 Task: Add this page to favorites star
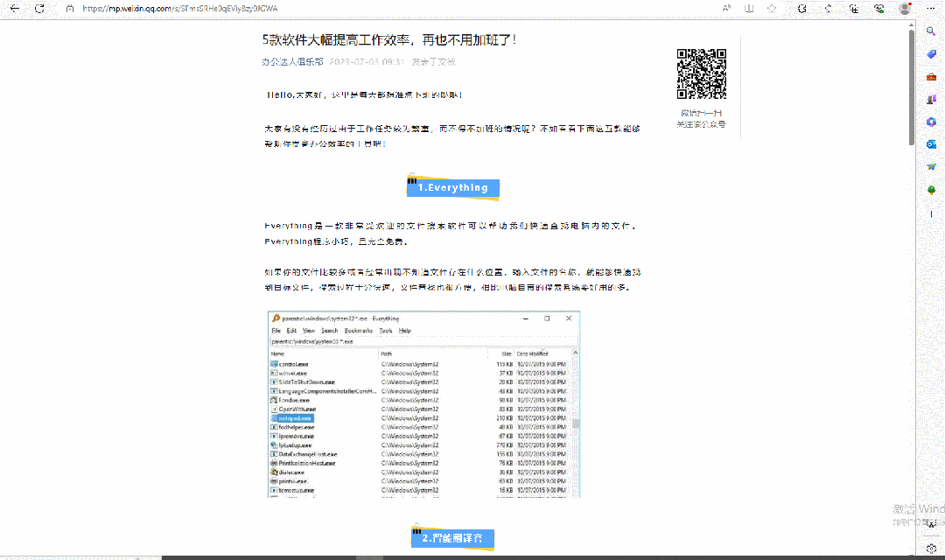coord(772,9)
